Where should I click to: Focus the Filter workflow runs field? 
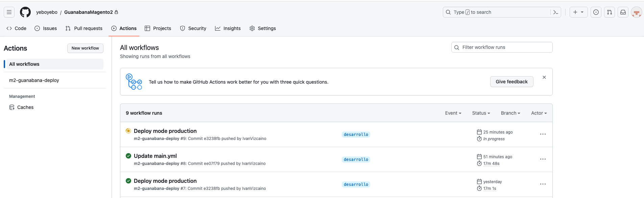point(502,47)
